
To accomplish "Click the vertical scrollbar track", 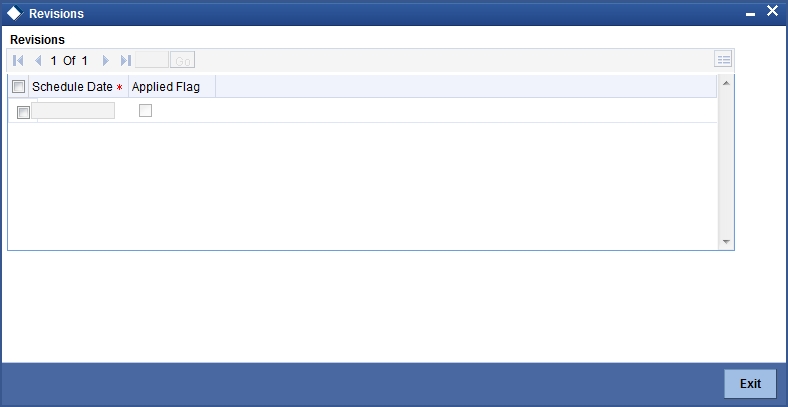I will (x=726, y=162).
